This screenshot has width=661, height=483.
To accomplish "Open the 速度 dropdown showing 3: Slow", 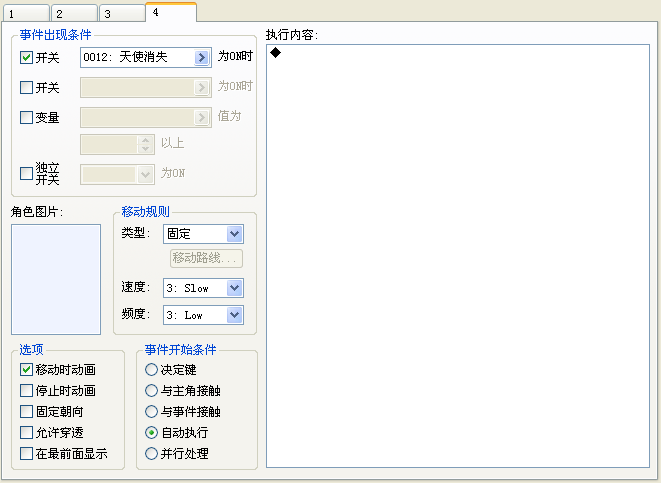I will click(x=234, y=288).
